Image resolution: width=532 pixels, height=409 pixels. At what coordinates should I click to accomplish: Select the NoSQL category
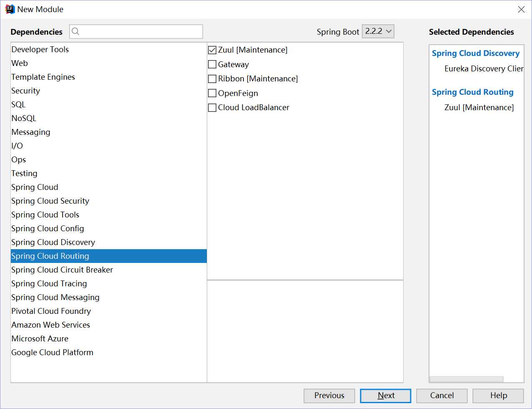coord(109,118)
